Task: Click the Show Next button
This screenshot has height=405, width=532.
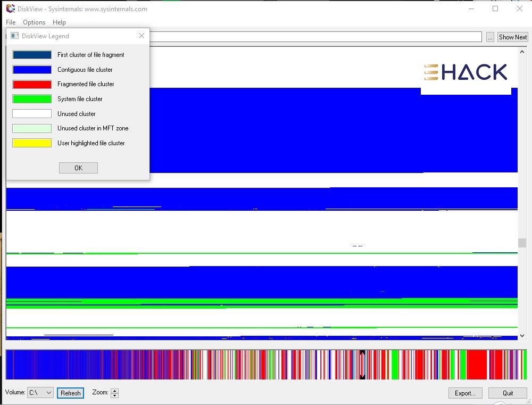Action: click(513, 37)
